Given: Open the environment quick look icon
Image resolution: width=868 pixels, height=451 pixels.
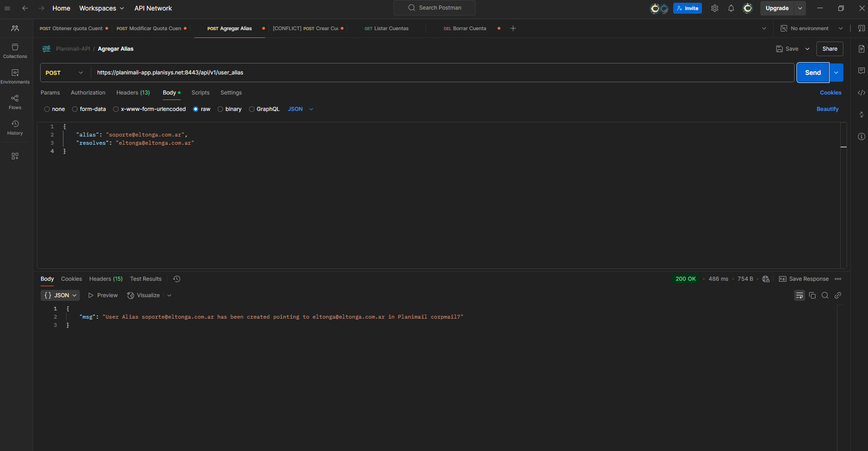Looking at the screenshot, I should 861,28.
